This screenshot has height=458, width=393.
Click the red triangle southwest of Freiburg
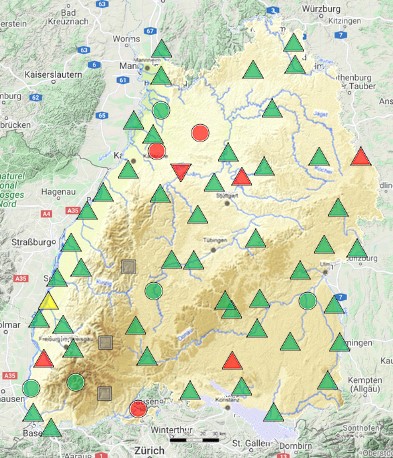tap(44, 359)
